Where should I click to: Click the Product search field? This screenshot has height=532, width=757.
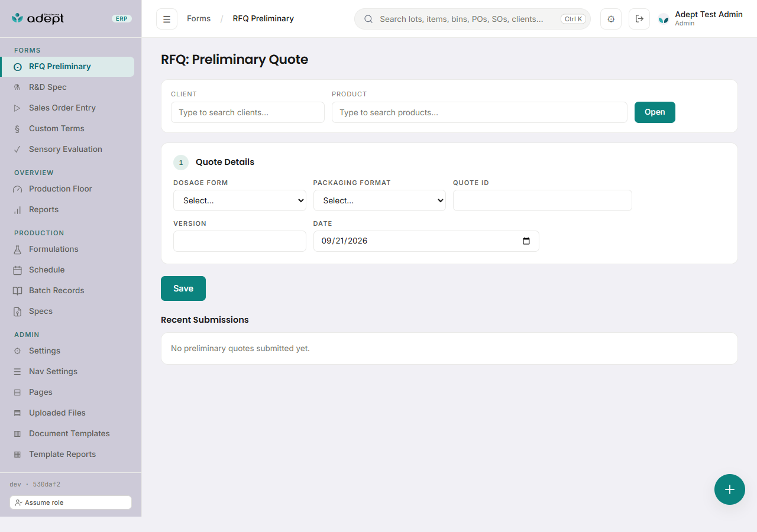[480, 112]
